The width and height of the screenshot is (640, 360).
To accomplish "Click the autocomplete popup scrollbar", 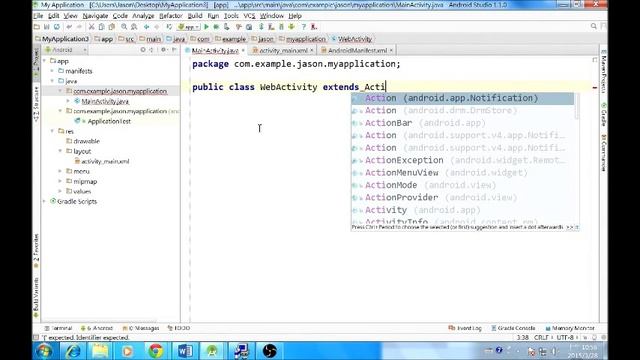I will tap(577, 107).
